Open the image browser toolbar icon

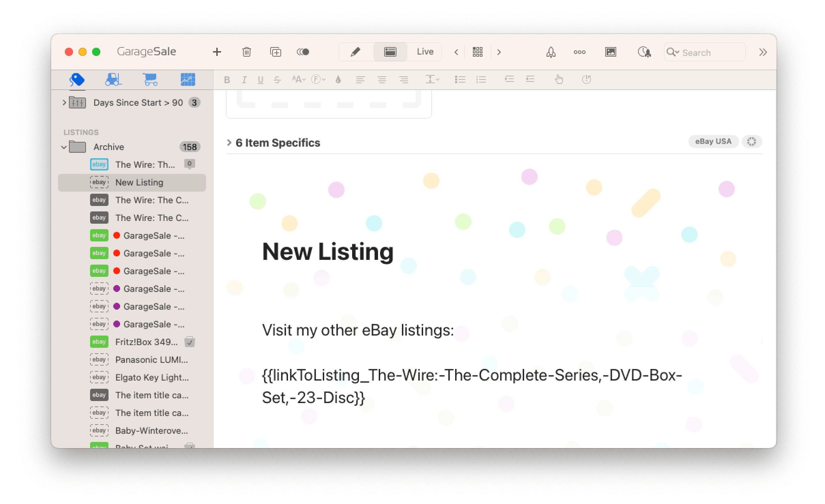[610, 52]
